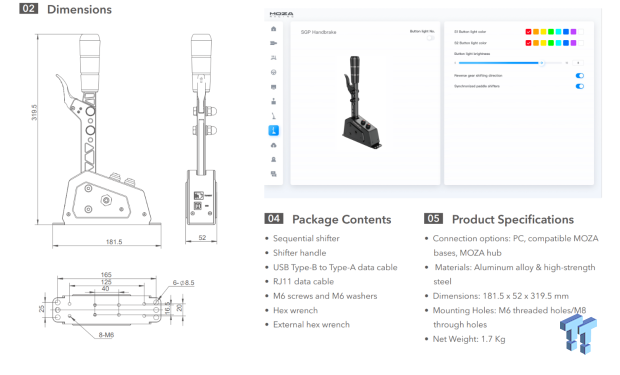The height and width of the screenshot is (375, 620).
Task: Click 'Dimensions: 181.5 x 52 x 319.5 mm'
Action: [x=501, y=296]
